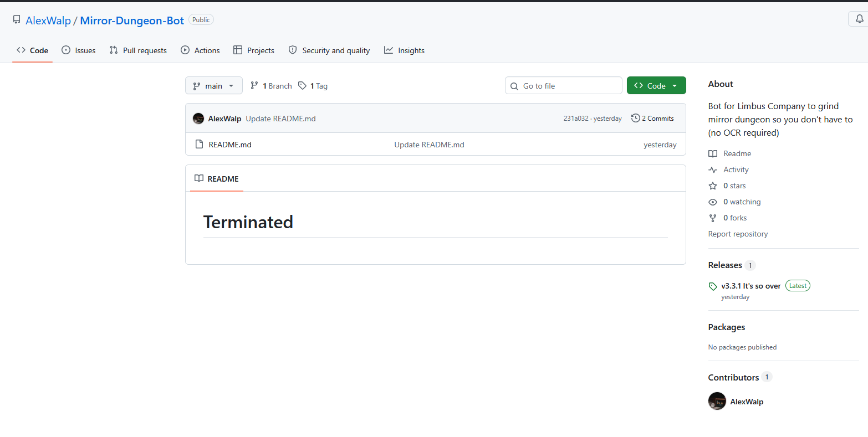View the 2 Commits history
Image resolution: width=868 pixels, height=437 pixels.
(652, 119)
